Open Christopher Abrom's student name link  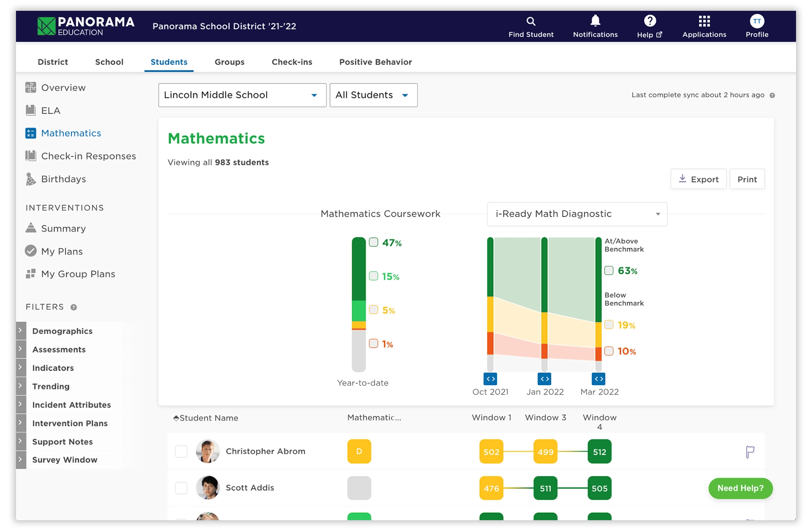(266, 451)
